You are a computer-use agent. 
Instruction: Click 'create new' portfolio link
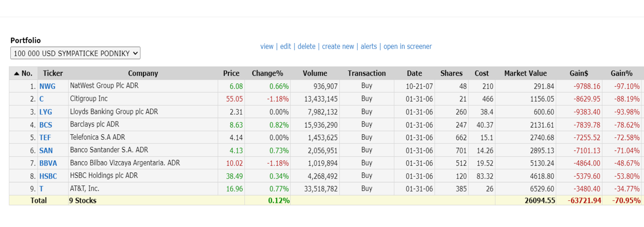[338, 46]
